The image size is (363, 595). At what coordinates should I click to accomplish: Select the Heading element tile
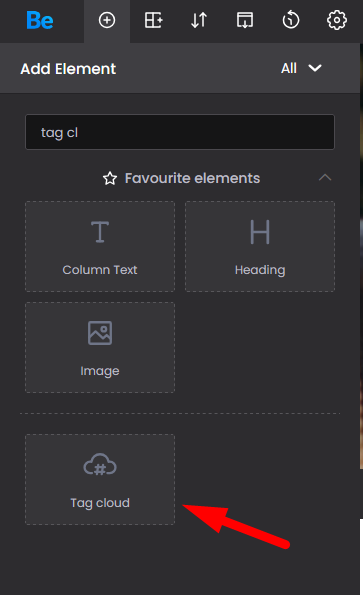(260, 246)
